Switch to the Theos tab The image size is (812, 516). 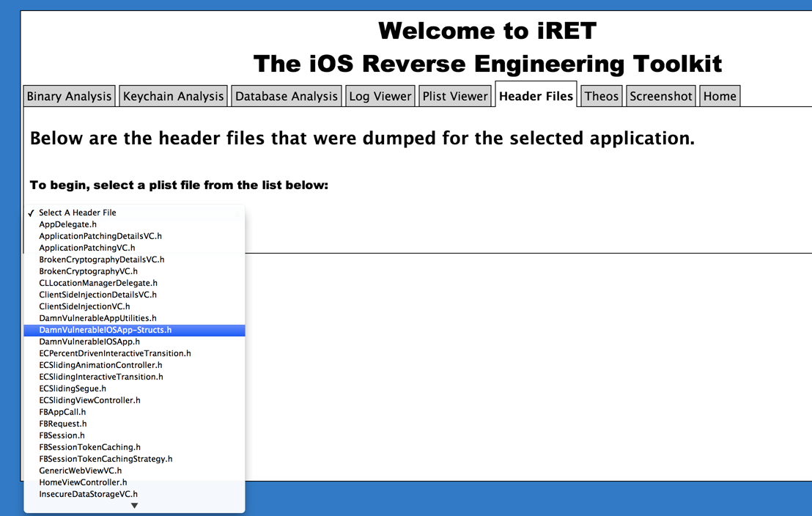click(602, 96)
